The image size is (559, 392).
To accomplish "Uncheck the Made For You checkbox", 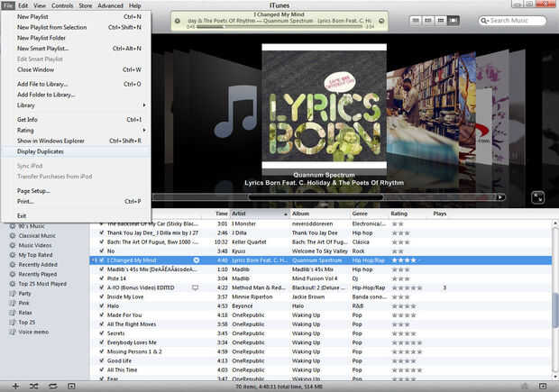I will click(x=101, y=315).
